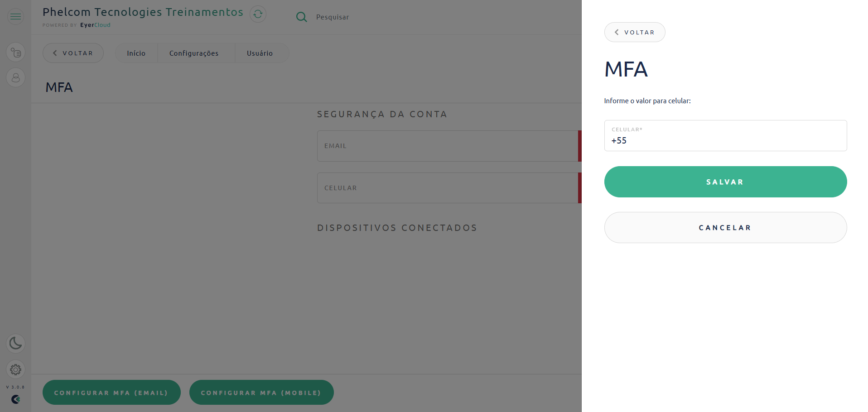Open Configurações breadcrumb
This screenshot has height=412, width=868.
(x=194, y=53)
